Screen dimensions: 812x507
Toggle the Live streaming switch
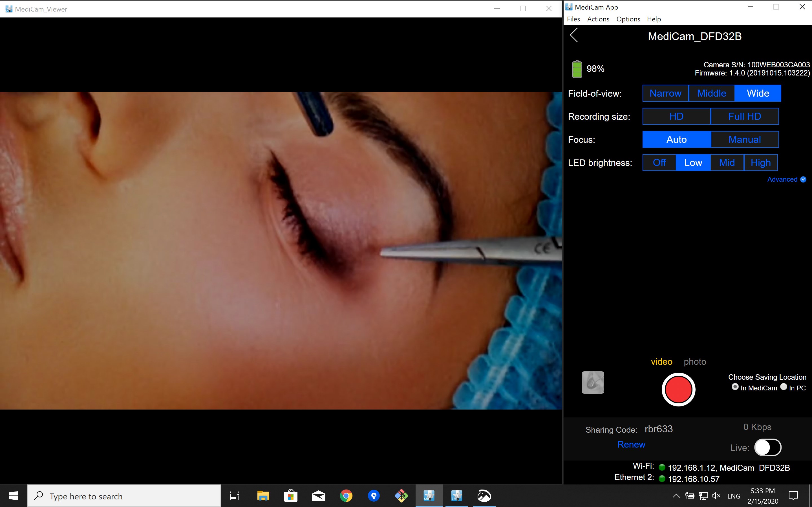click(768, 447)
